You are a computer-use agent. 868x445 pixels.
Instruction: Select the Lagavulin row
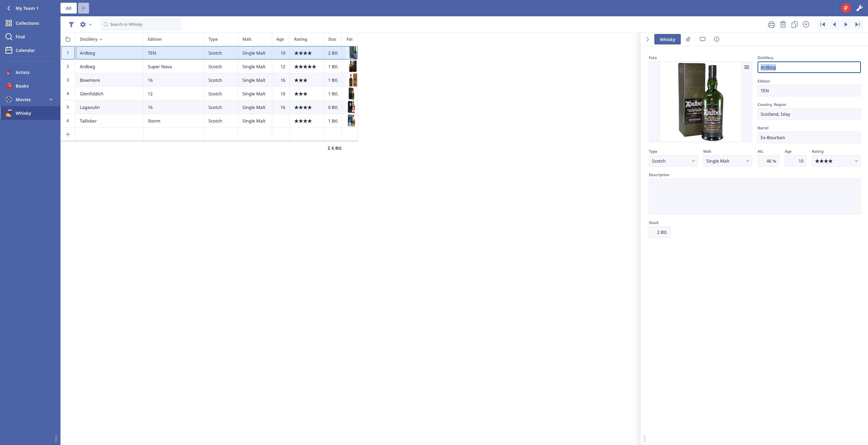209,107
